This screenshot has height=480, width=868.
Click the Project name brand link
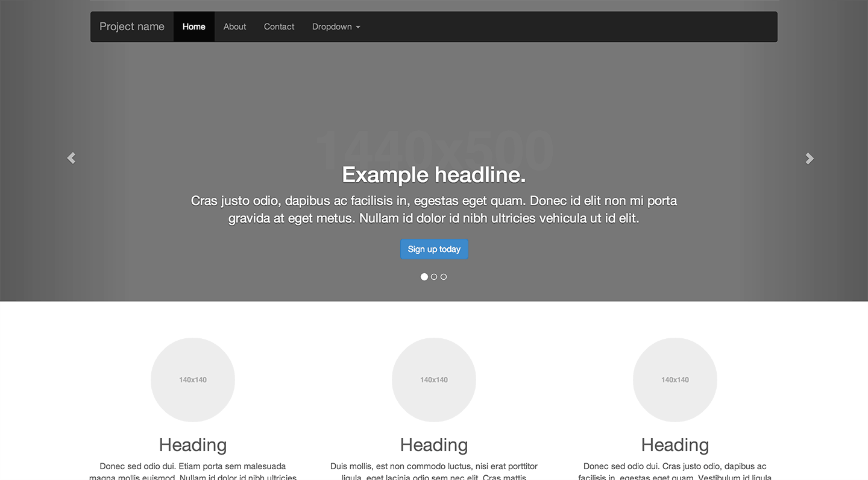pos(132,27)
